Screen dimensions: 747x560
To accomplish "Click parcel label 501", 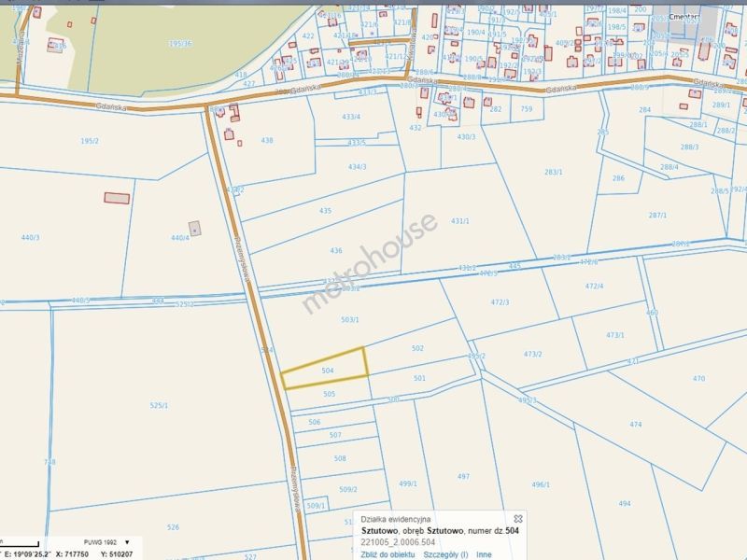I will click(x=419, y=378).
